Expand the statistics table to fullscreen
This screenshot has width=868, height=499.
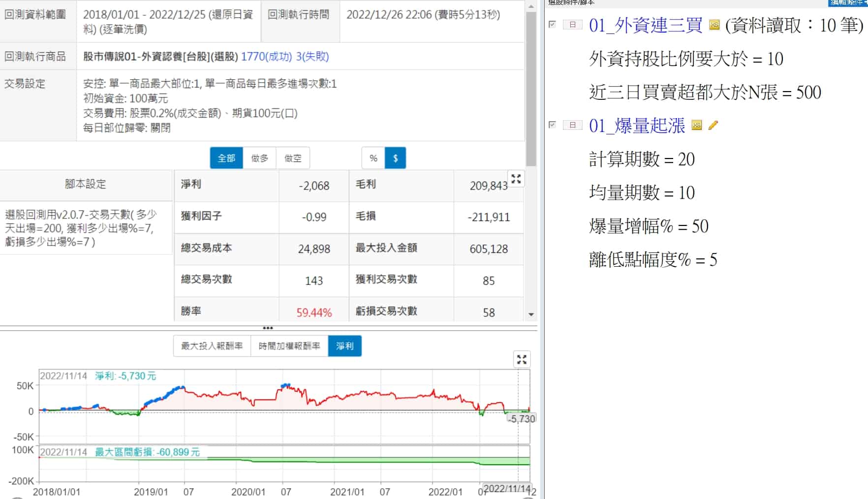coord(516,179)
